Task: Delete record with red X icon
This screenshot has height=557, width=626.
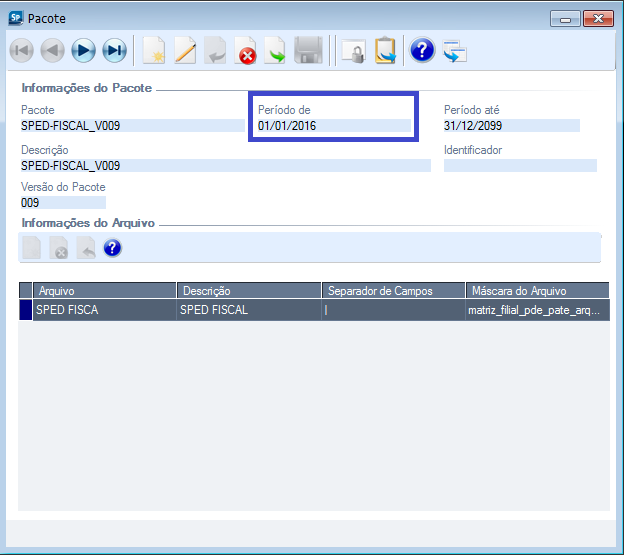Action: click(246, 51)
